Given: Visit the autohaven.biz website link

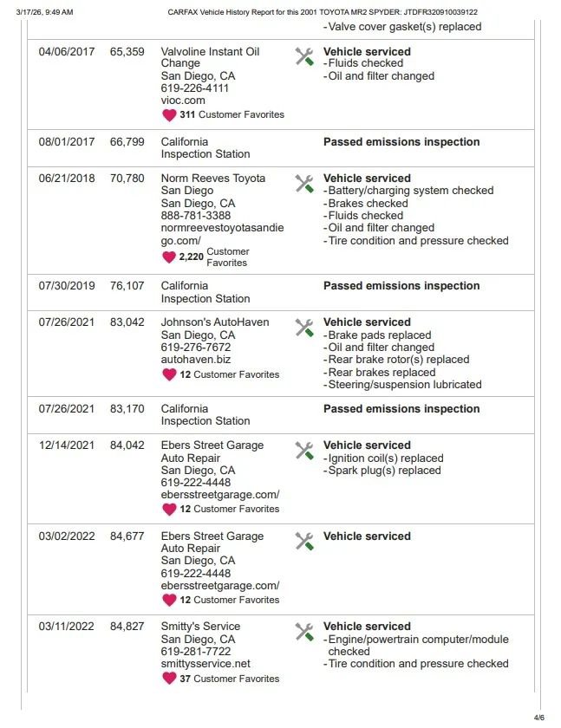Looking at the screenshot, I should [196, 359].
